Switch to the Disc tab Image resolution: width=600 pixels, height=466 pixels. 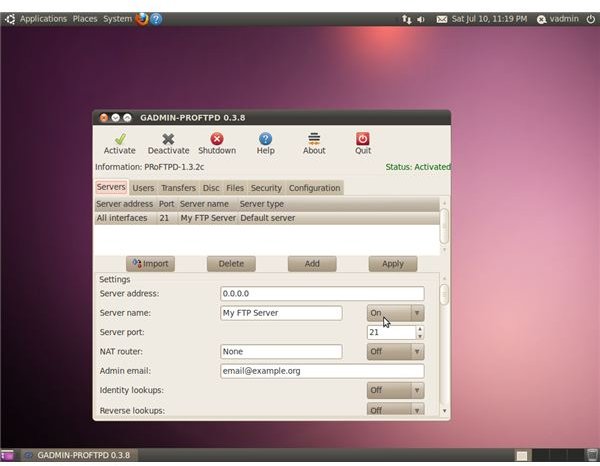(211, 188)
